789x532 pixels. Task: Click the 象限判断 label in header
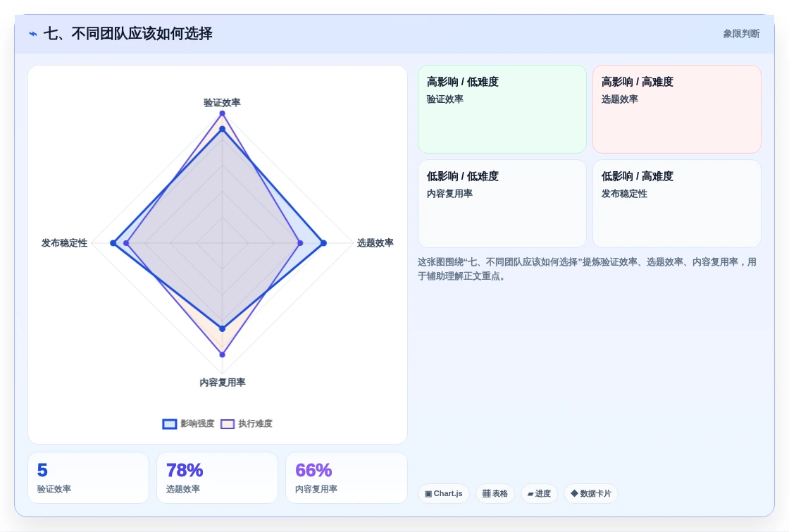click(x=741, y=34)
